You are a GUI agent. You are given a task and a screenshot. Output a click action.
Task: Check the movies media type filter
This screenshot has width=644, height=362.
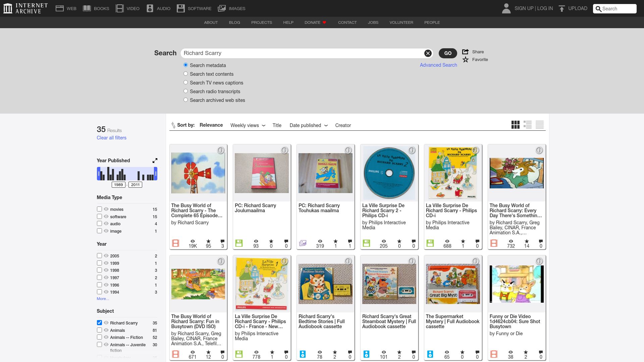99,209
